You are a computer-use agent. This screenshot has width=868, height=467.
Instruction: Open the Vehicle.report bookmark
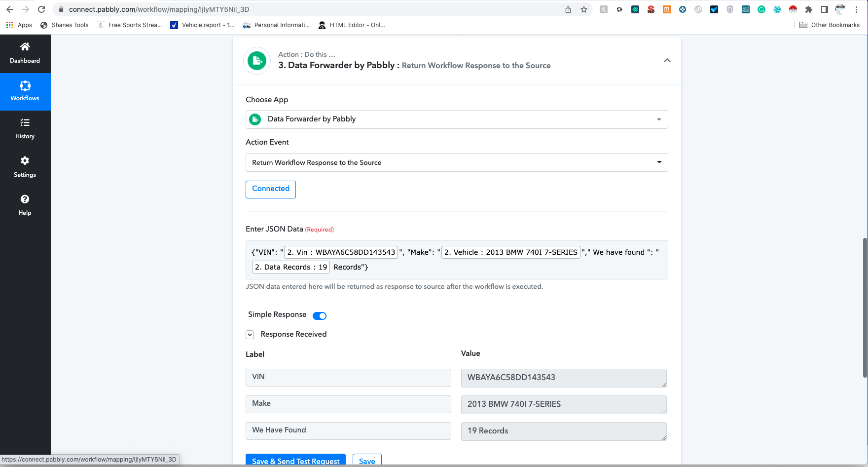pyautogui.click(x=202, y=25)
